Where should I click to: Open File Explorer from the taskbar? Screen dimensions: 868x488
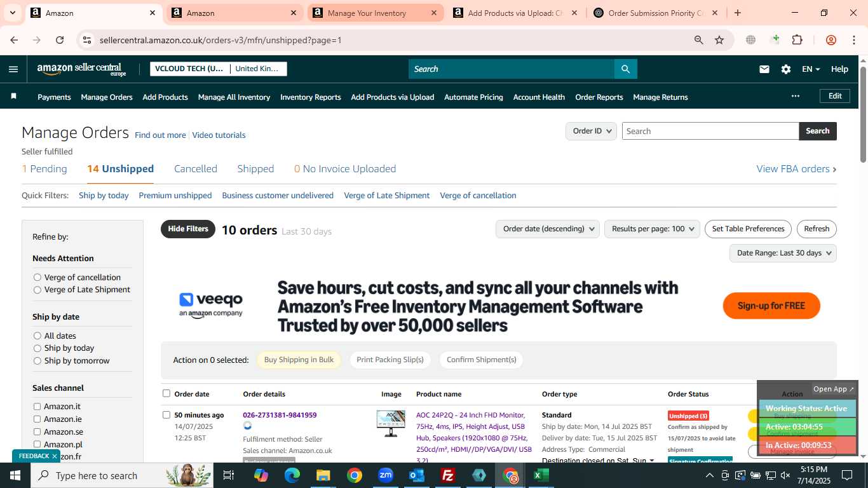click(323, 475)
